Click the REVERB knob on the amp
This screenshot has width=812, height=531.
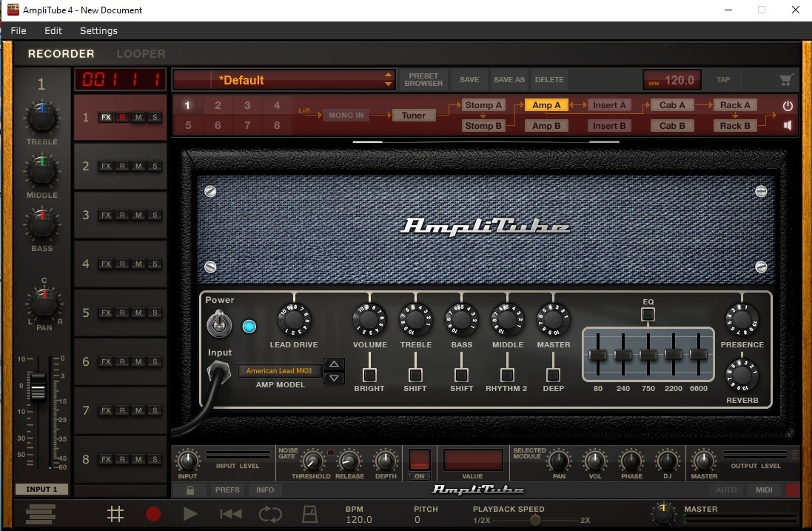coord(742,375)
